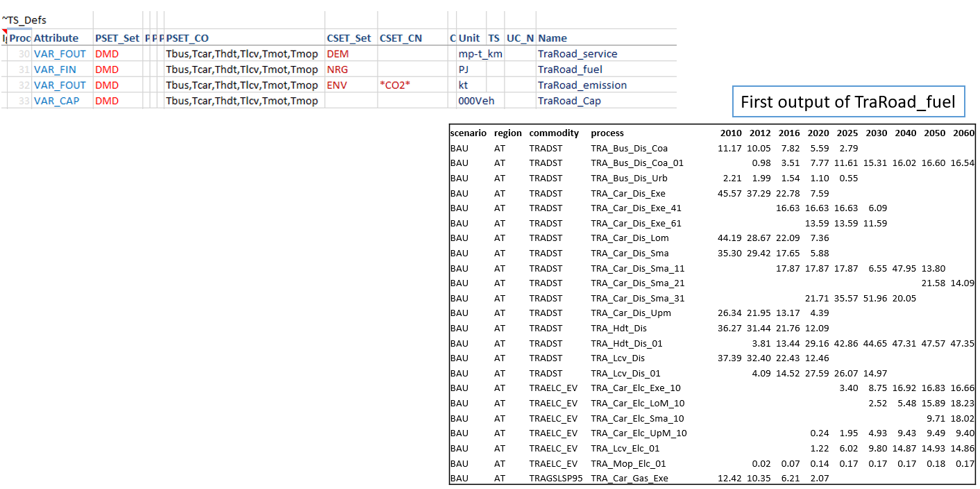Viewport: 980px width, 489px height.
Task: Select the TRA_Car_Elc_UpM_10 process entry
Action: 639,433
